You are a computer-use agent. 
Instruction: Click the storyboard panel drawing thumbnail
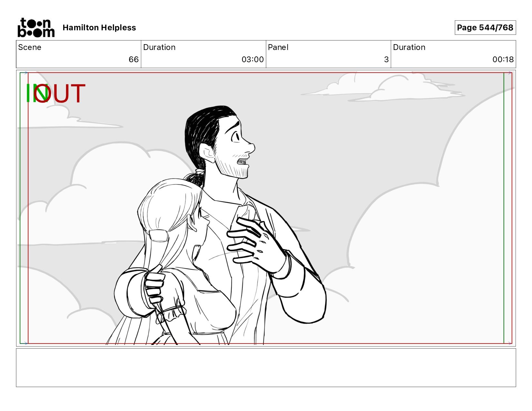pos(266,208)
